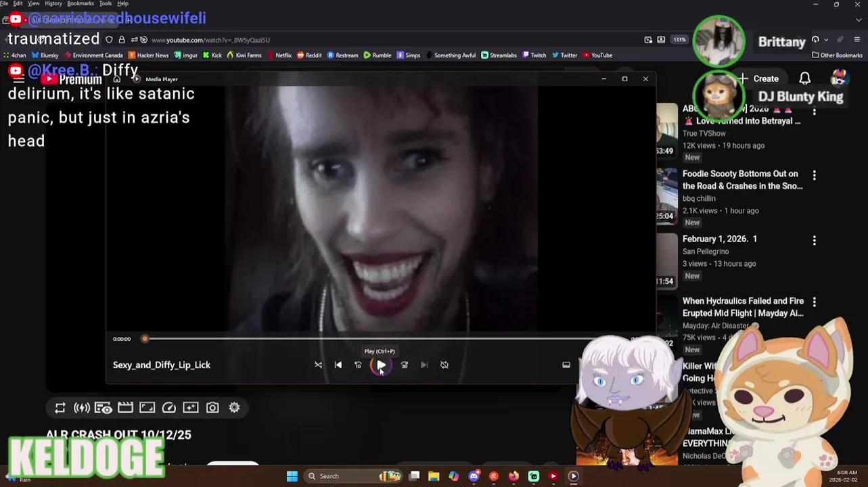
Task: Take screenshot with camera icon
Action: click(x=212, y=407)
